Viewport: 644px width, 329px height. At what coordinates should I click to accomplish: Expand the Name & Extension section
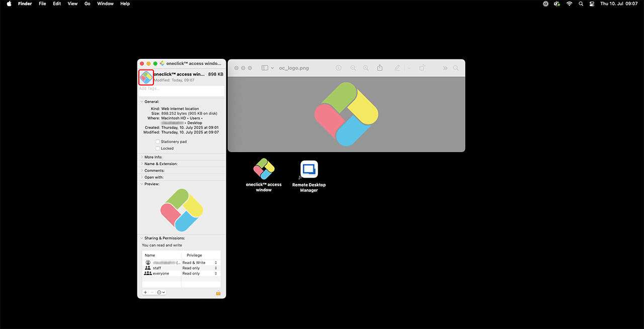point(142,164)
